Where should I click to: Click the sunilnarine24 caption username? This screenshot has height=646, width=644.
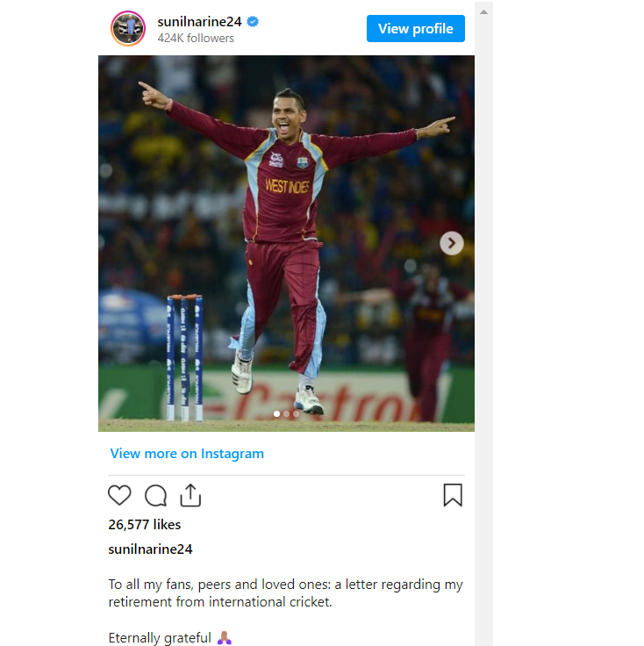[150, 549]
